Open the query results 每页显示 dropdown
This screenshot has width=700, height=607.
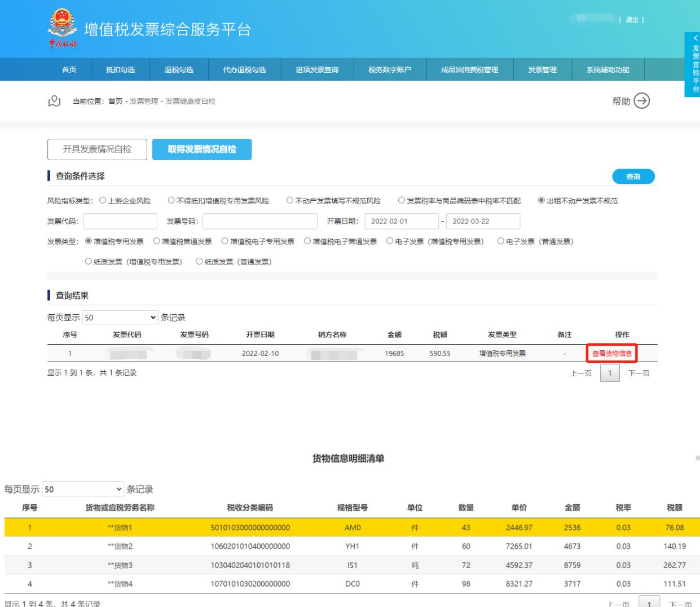tap(120, 318)
